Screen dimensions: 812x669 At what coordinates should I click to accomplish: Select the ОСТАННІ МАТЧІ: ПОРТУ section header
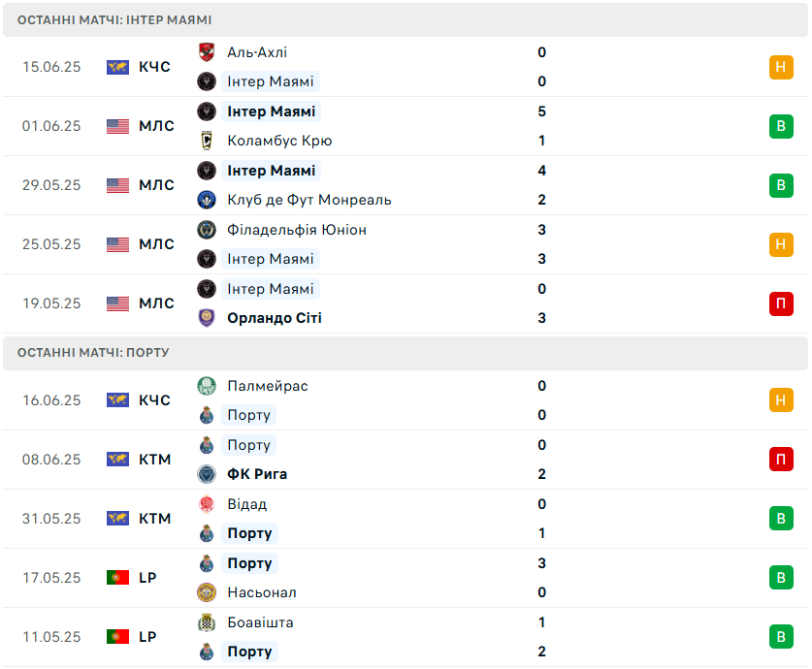406,353
